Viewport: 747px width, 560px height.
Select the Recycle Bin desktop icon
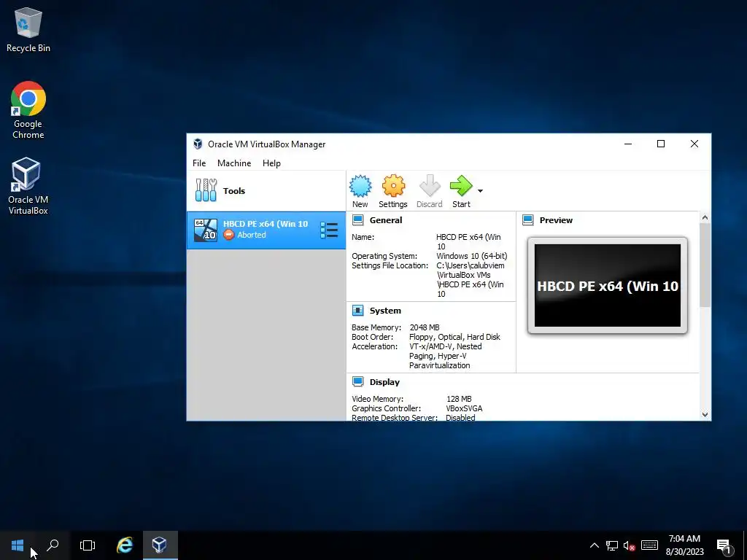(28, 29)
